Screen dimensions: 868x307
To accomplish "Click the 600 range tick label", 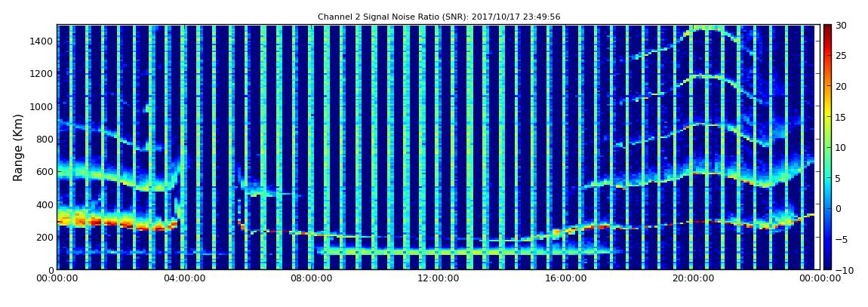I will [x=45, y=171].
